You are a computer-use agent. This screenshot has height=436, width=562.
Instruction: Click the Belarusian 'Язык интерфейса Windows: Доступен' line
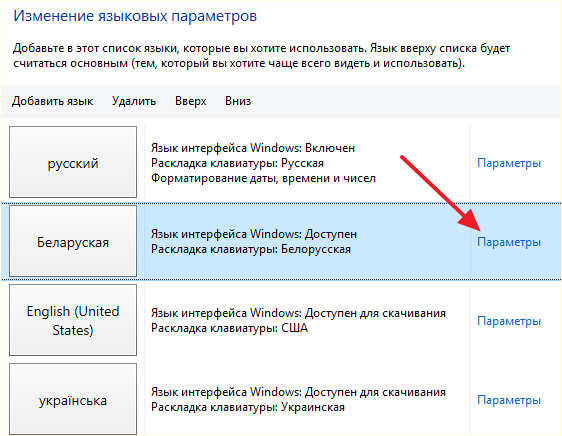coord(254,234)
